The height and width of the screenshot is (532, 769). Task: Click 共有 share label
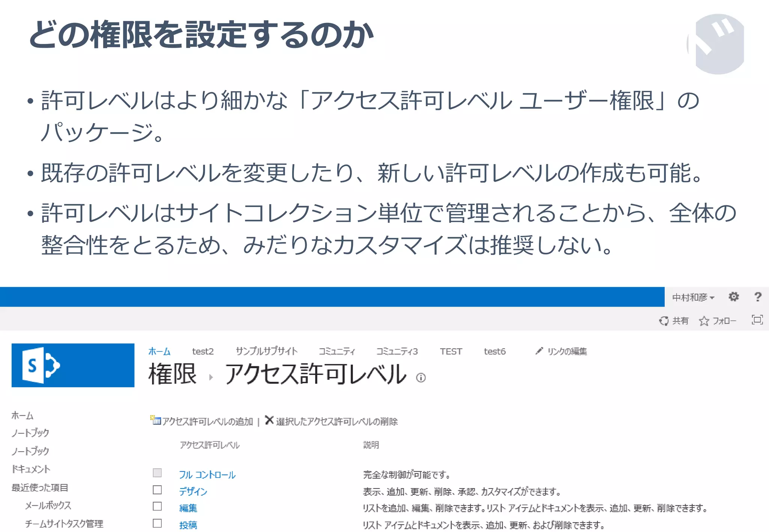tap(680, 321)
